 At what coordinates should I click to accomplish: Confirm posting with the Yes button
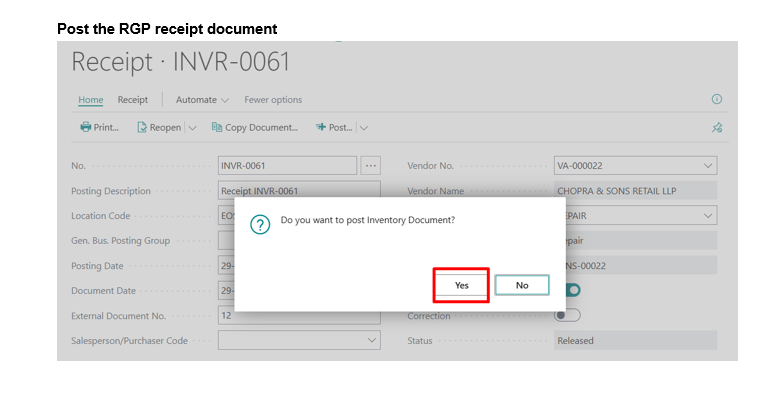point(462,285)
